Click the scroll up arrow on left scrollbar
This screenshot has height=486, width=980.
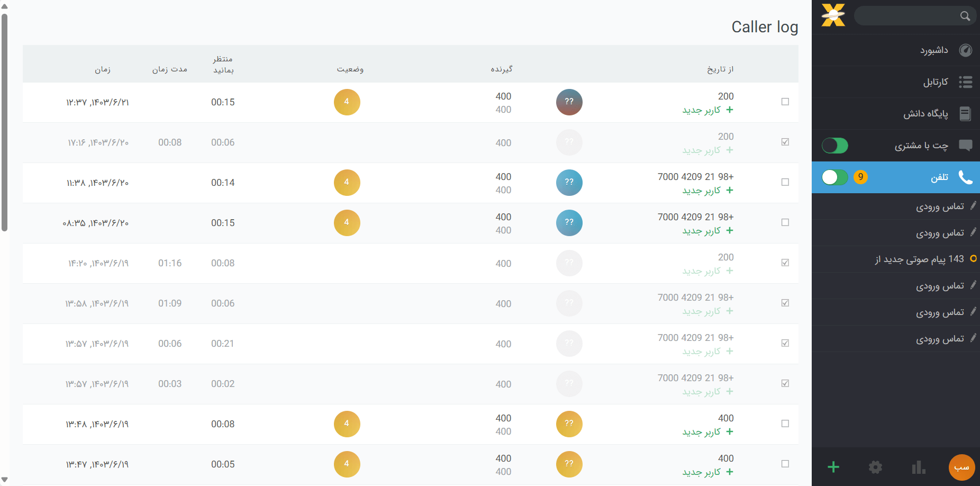click(4, 6)
